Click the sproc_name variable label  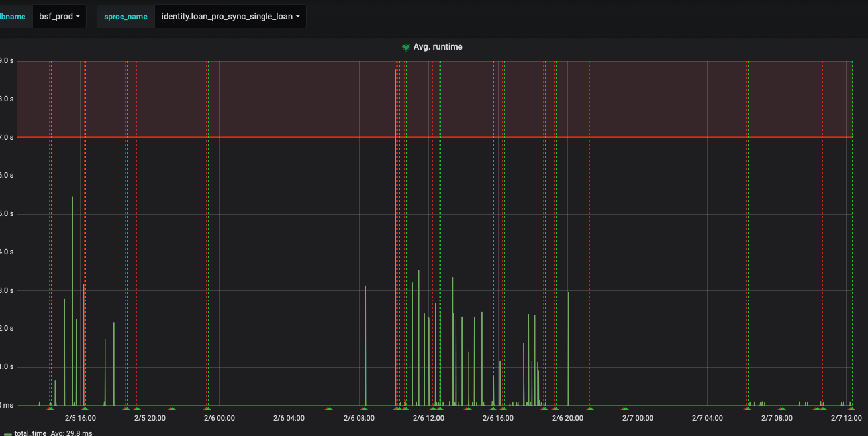pyautogui.click(x=126, y=17)
